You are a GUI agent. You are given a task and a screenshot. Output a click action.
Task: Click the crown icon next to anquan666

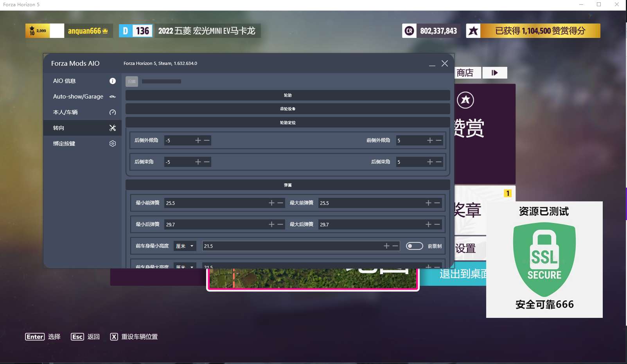[x=105, y=30]
